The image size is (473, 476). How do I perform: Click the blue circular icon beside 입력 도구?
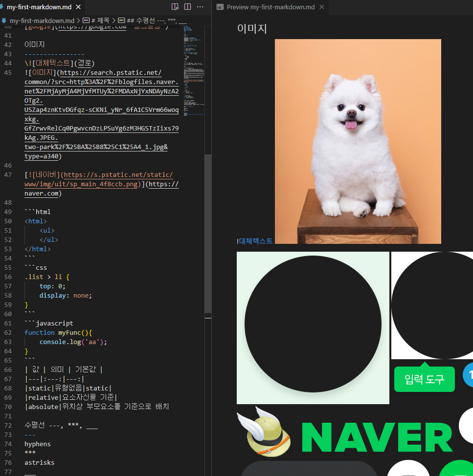pyautogui.click(x=468, y=375)
